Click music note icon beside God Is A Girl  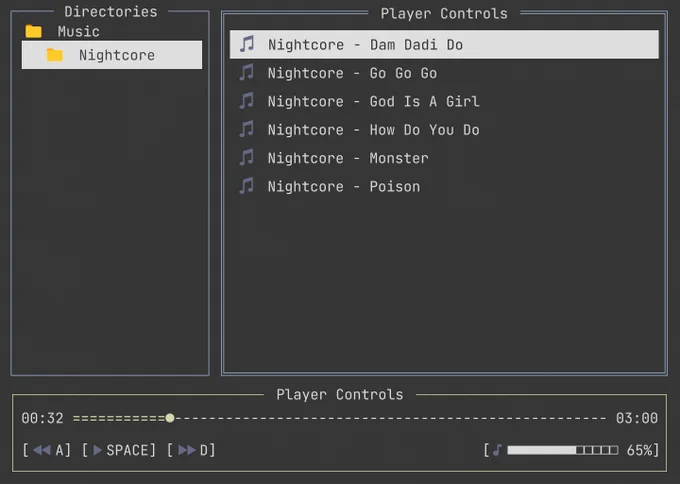point(247,101)
